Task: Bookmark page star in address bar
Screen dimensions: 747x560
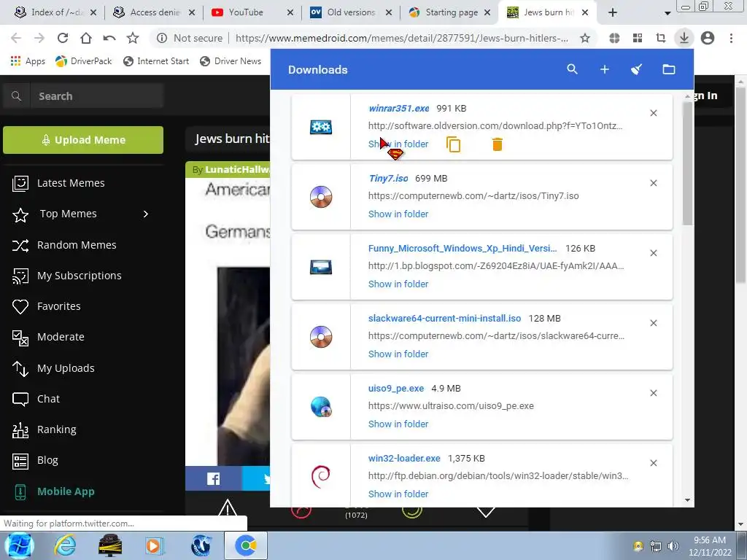Action: pos(585,38)
